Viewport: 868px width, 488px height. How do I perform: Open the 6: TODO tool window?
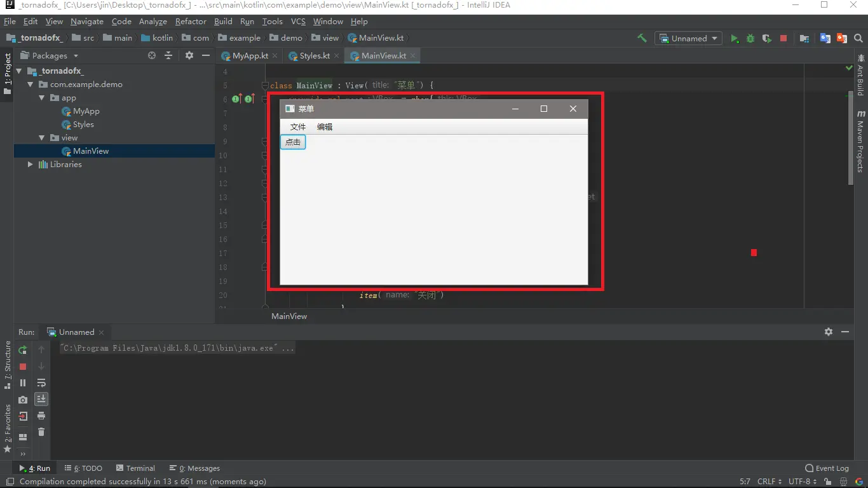tap(83, 468)
